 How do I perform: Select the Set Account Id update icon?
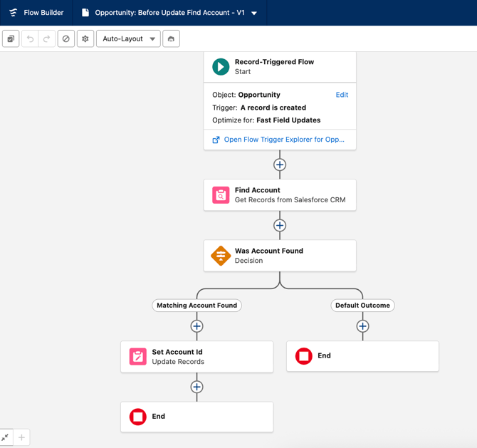point(138,356)
